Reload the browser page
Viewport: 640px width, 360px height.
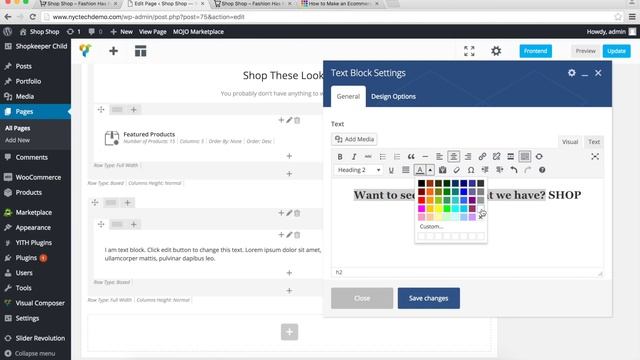(x=33, y=17)
